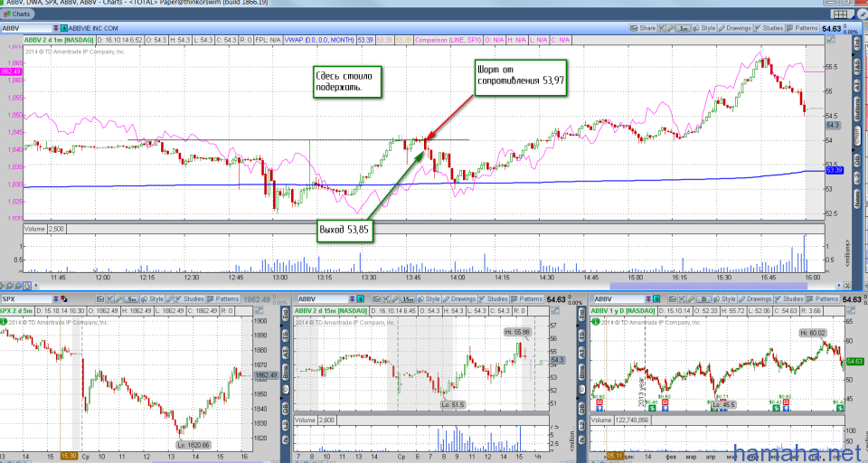Image resolution: width=868 pixels, height=463 pixels.
Task: Open Drawings menu in 15m ABBV chart
Action: pyautogui.click(x=459, y=299)
